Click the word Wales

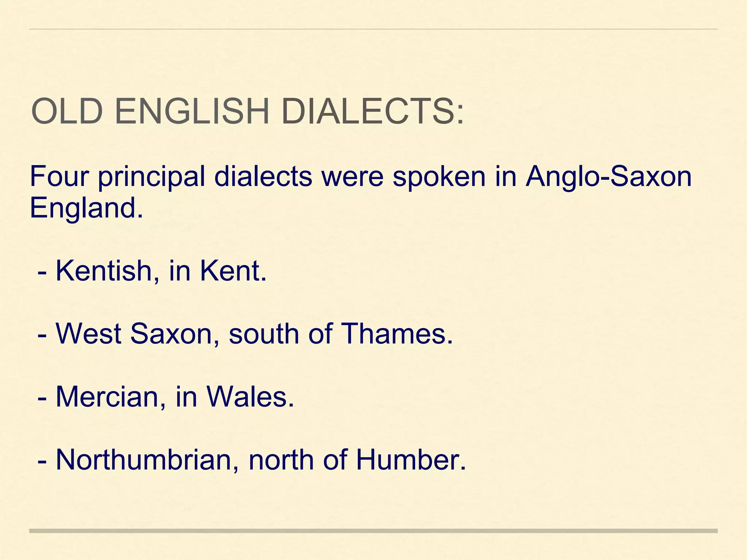click(250, 397)
